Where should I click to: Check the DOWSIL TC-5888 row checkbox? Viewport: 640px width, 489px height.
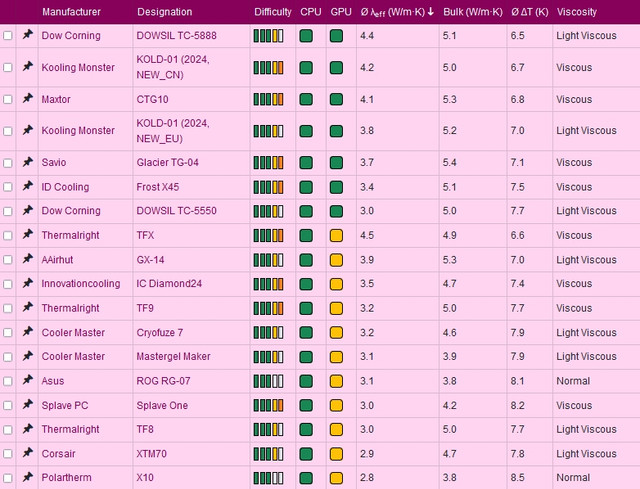[x=8, y=36]
